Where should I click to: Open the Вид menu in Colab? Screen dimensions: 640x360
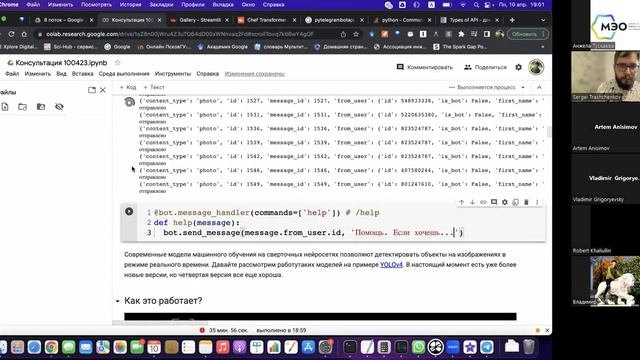pyautogui.click(x=61, y=74)
